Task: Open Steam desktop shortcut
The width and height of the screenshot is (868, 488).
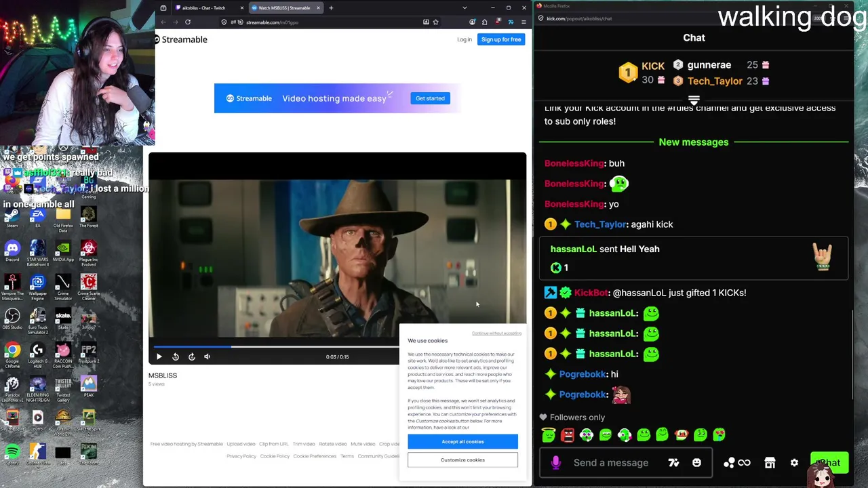Action: coord(12,218)
